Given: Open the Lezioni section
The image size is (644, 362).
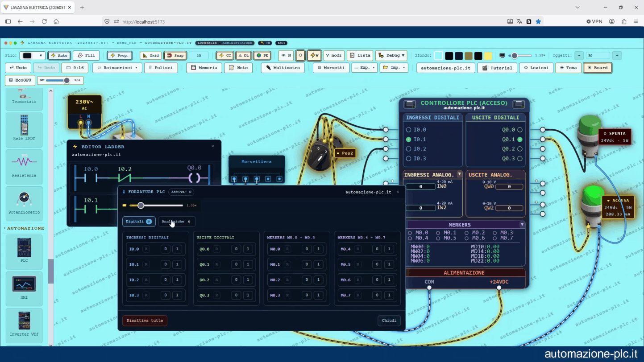Looking at the screenshot, I should click(536, 68).
